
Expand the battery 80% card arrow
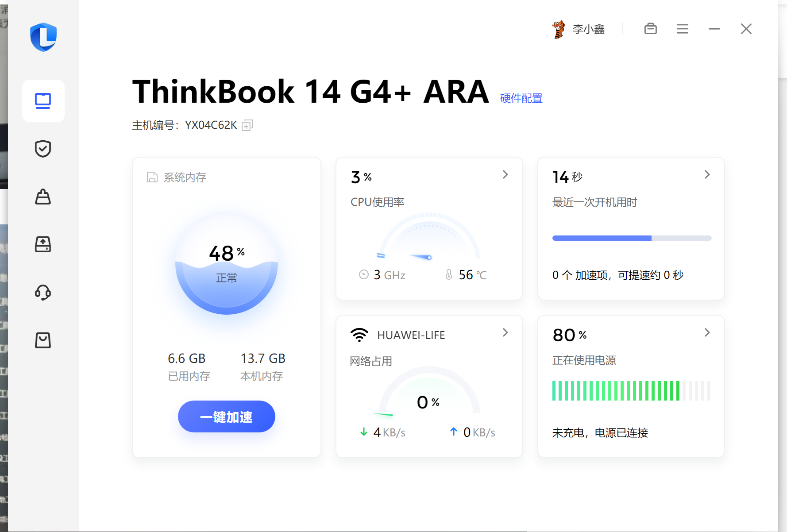(707, 332)
